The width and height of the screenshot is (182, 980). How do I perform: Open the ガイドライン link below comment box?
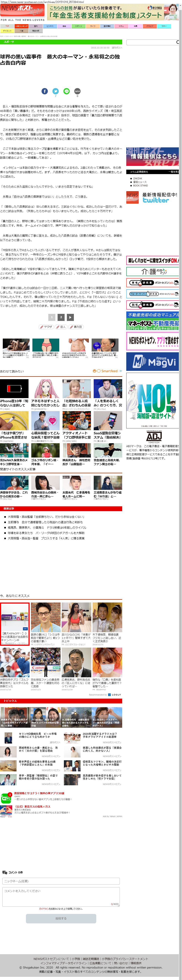point(44,909)
